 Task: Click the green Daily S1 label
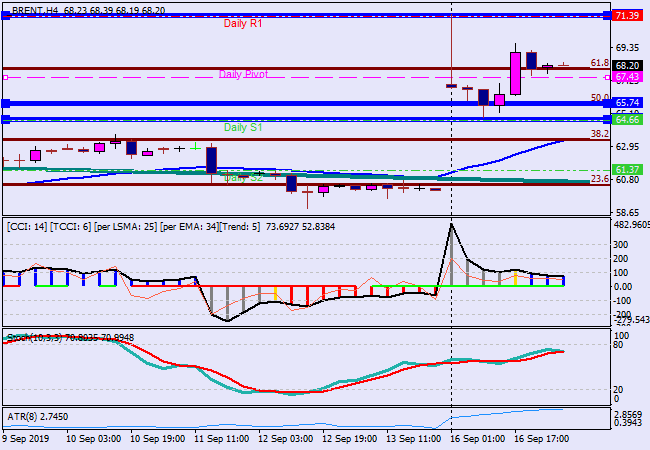(x=243, y=128)
